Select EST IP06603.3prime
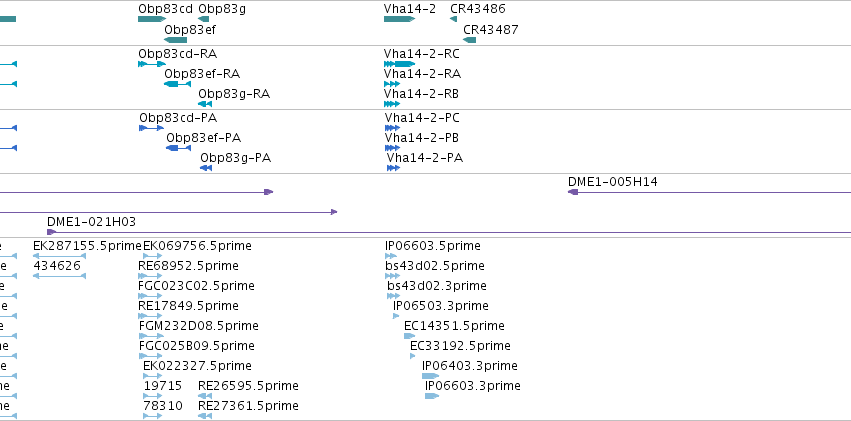This screenshot has width=851, height=421. [432, 396]
